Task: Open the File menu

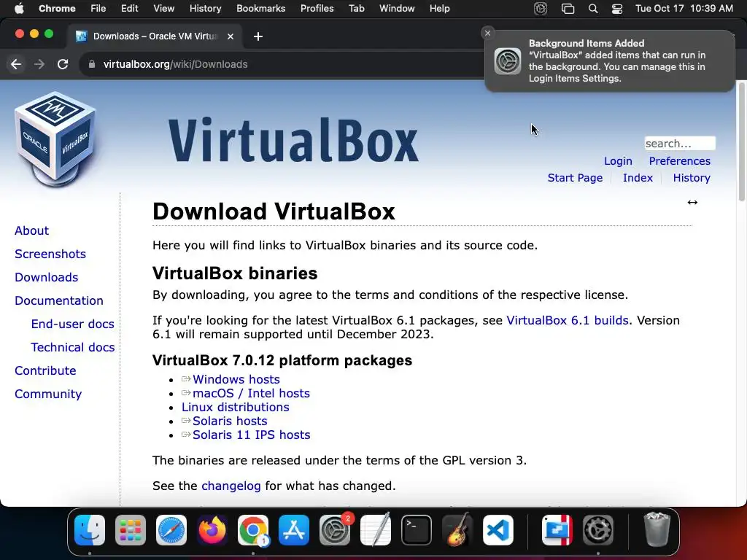Action: pos(98,9)
